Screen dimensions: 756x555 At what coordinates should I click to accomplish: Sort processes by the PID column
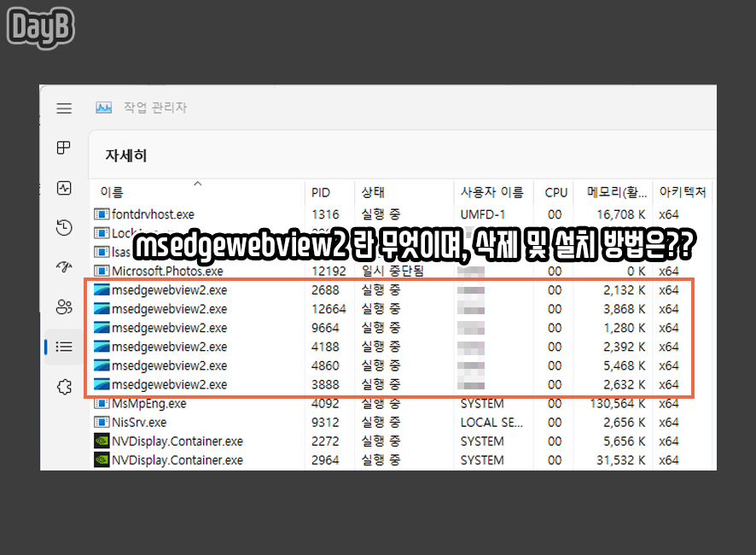click(320, 191)
